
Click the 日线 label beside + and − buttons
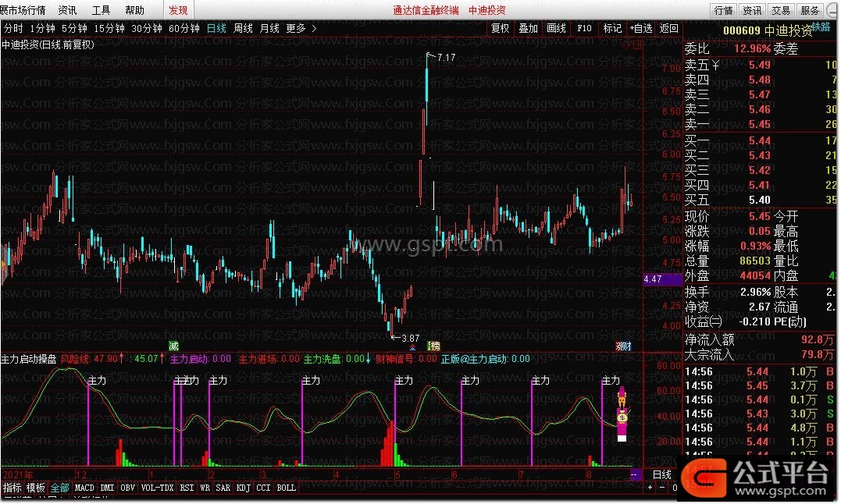pyautogui.click(x=662, y=474)
